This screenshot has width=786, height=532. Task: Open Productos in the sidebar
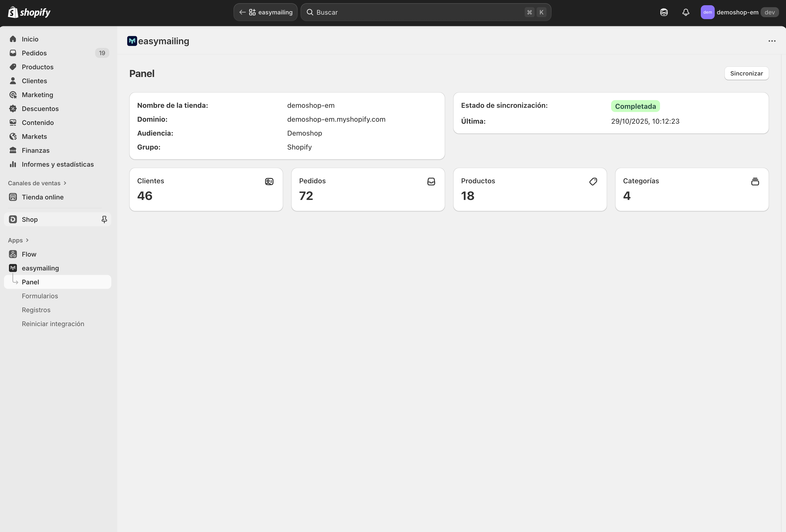(x=57, y=67)
